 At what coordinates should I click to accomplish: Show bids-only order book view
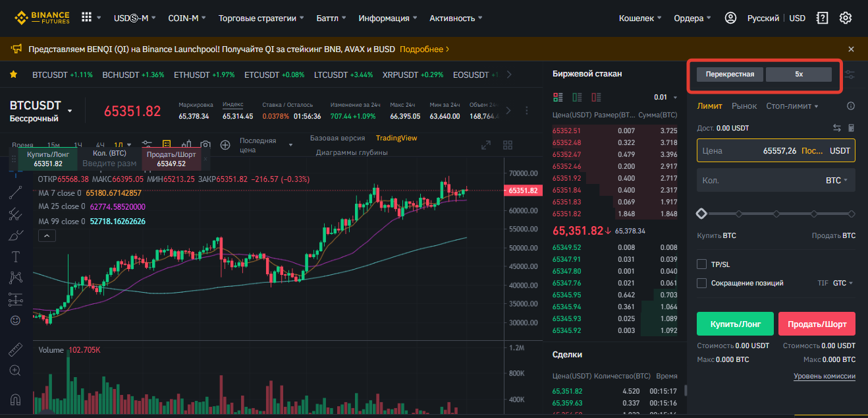point(577,98)
